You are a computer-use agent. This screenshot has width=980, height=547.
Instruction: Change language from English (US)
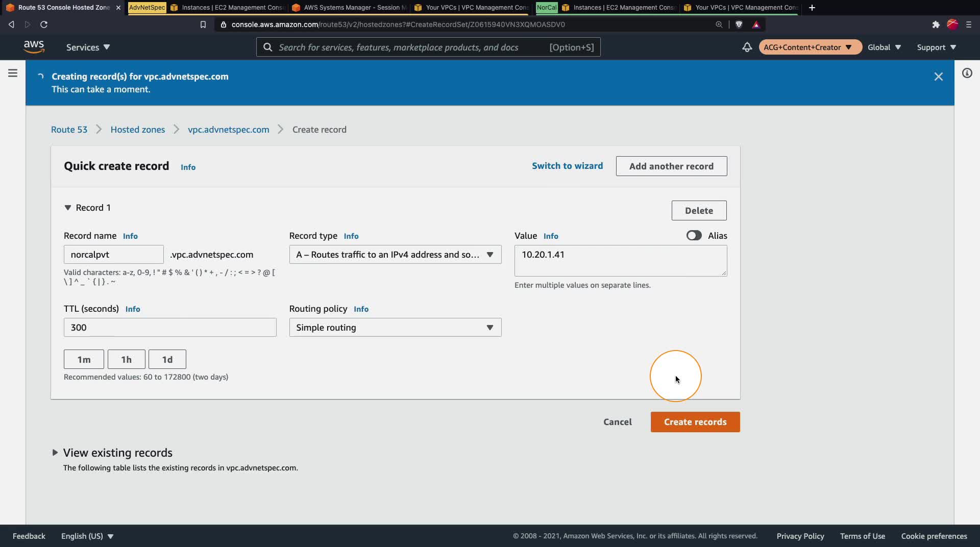[87, 536]
